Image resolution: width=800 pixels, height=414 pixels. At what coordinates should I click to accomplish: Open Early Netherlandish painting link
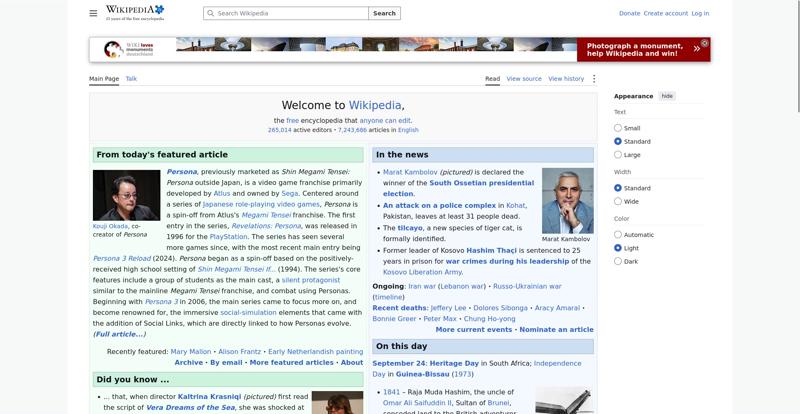coord(315,352)
